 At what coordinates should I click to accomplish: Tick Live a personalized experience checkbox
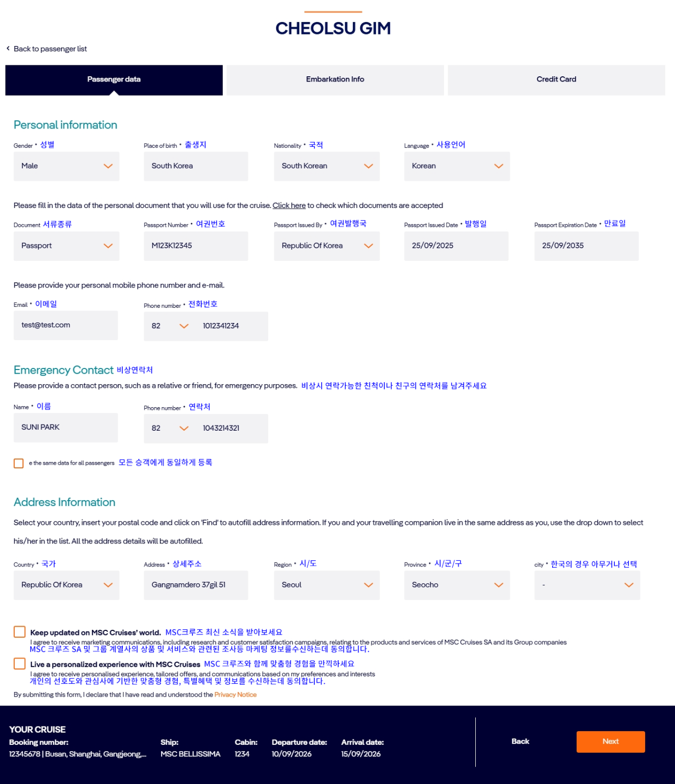[x=20, y=664]
